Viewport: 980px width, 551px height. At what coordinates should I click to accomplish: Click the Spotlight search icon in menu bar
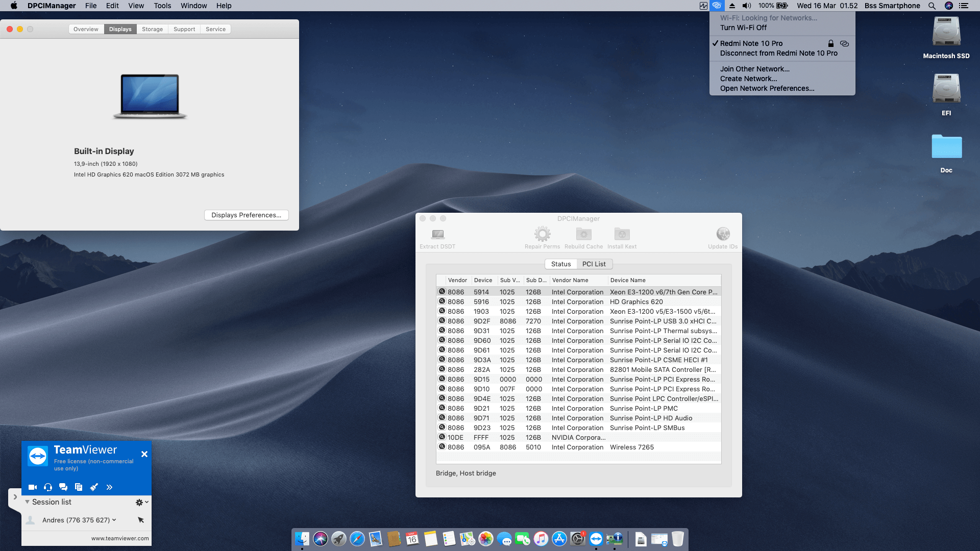coord(932,6)
